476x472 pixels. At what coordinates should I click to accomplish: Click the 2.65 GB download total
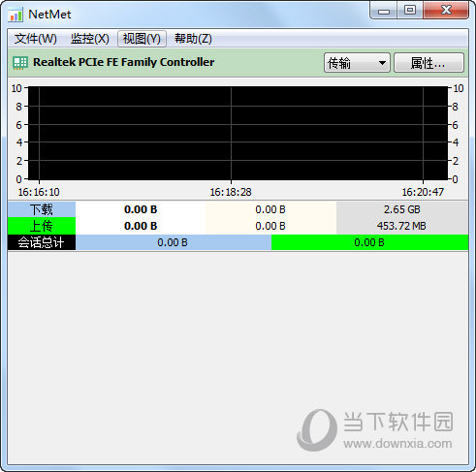(x=402, y=209)
